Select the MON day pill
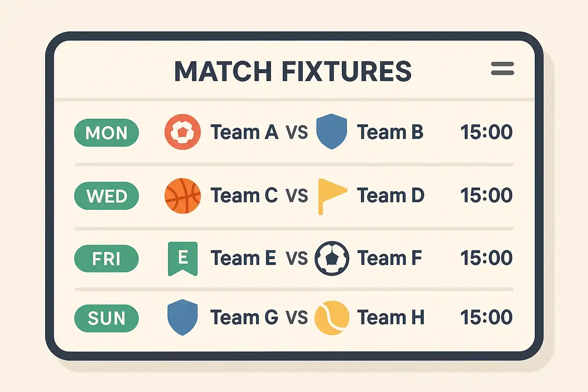The image size is (588, 392). [x=106, y=133]
